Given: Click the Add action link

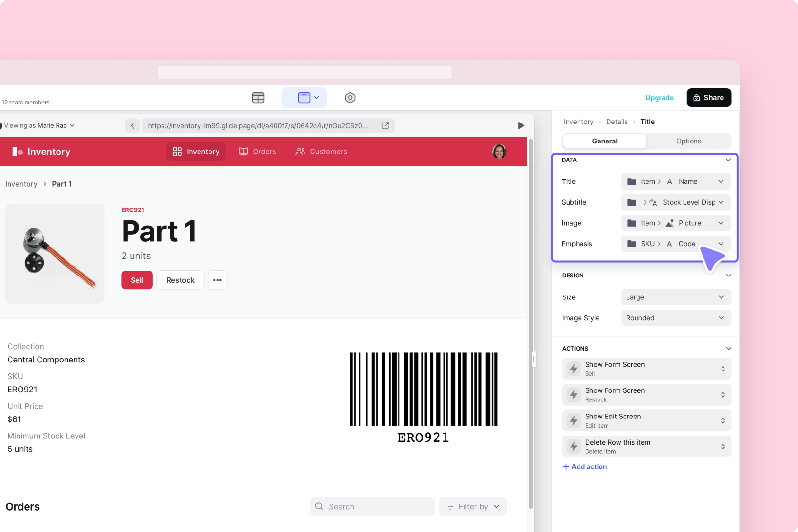Looking at the screenshot, I should pos(585,467).
